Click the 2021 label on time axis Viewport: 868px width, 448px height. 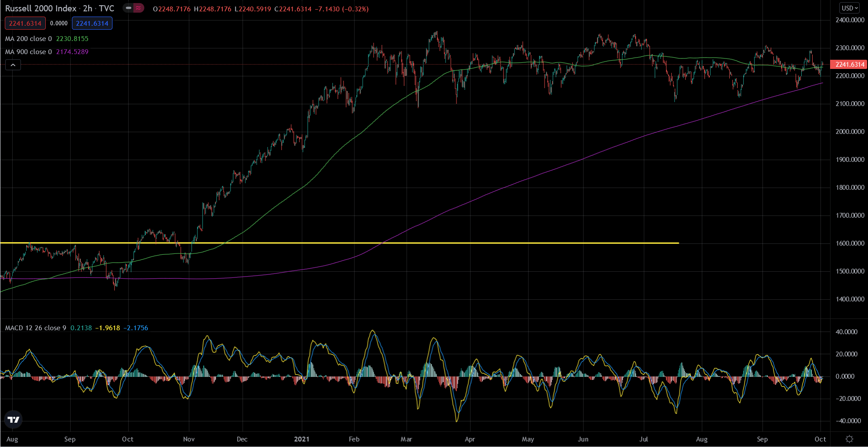pos(302,439)
